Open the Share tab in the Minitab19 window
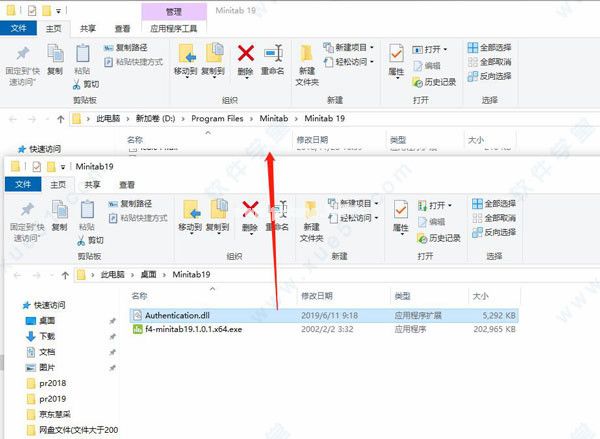600x439 pixels. [92, 185]
